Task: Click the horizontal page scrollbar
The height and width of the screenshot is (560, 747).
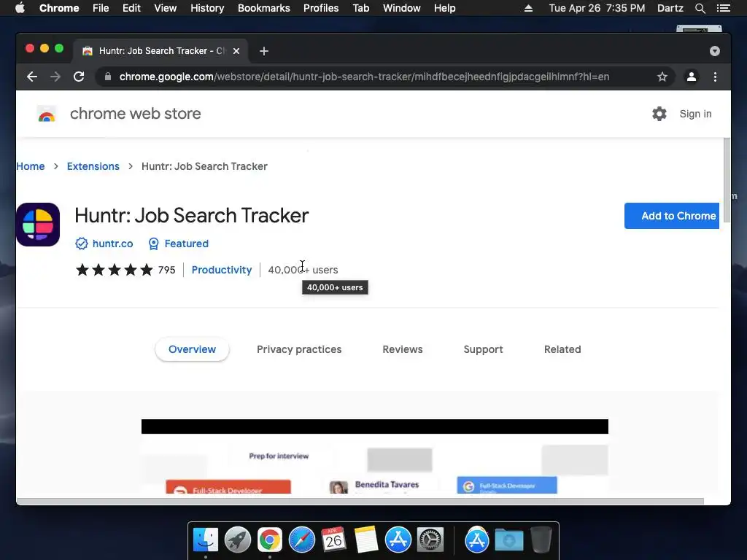Action: (360, 501)
